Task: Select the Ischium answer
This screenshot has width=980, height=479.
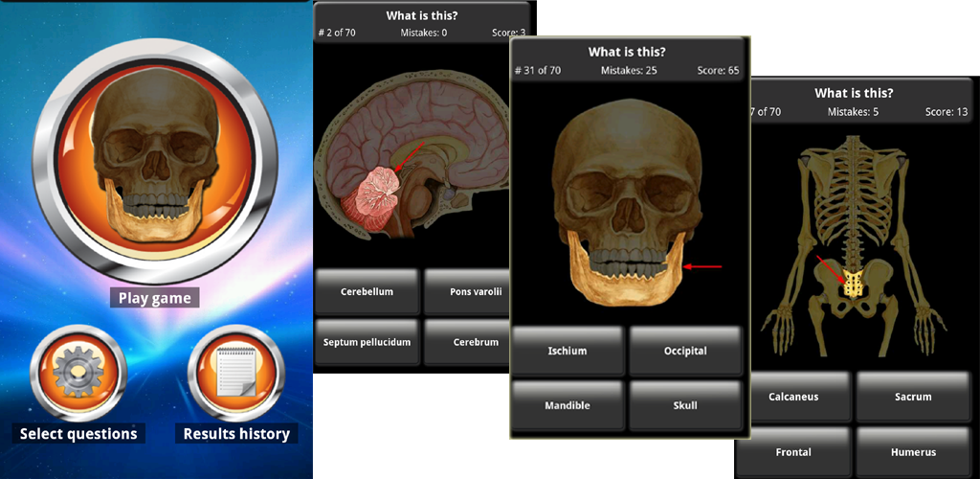Action: (x=568, y=351)
